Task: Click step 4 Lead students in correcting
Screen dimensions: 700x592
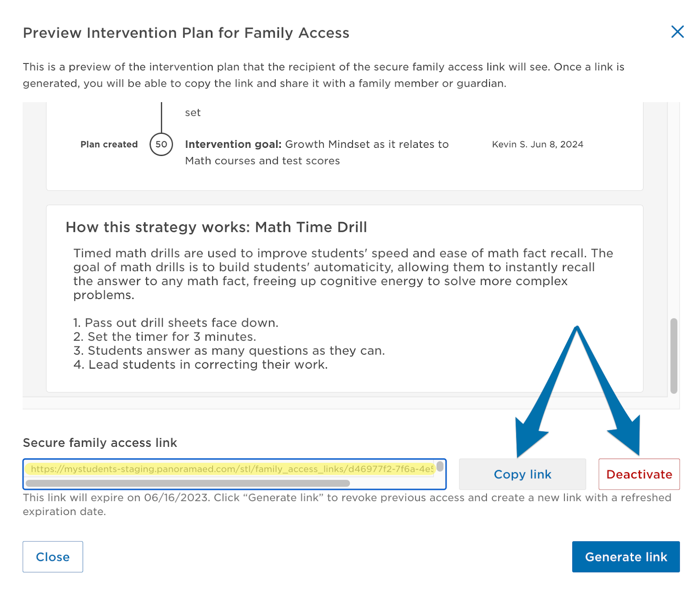Action: 200,365
